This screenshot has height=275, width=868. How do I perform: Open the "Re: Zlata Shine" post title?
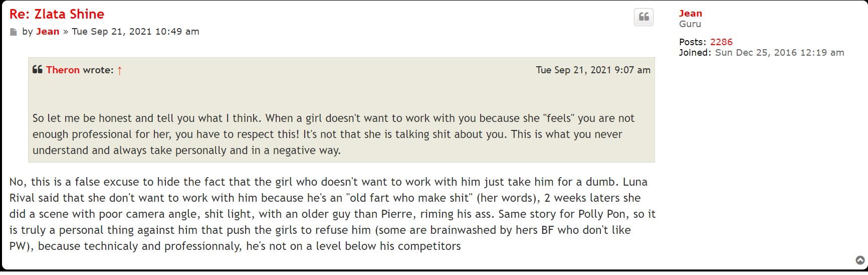click(x=57, y=14)
